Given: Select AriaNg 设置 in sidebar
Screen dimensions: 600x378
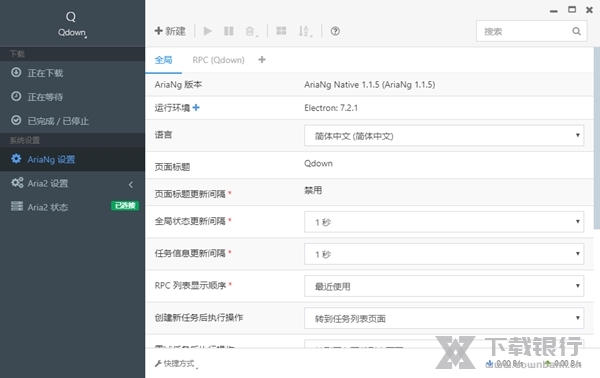Looking at the screenshot, I should click(x=73, y=159).
